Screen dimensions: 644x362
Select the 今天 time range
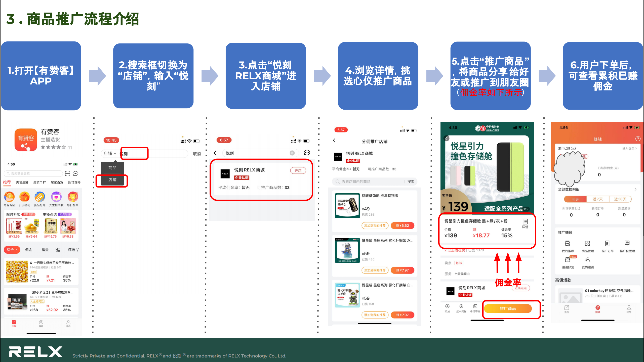(575, 199)
